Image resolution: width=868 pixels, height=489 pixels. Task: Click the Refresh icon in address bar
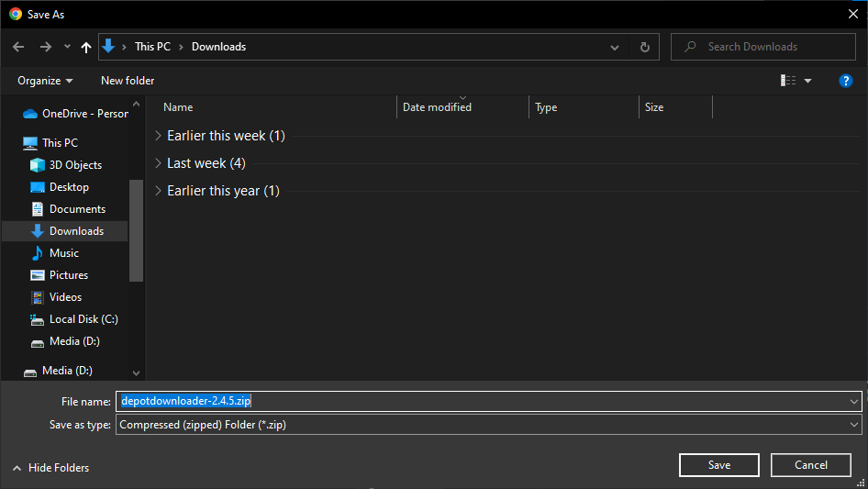pyautogui.click(x=644, y=47)
